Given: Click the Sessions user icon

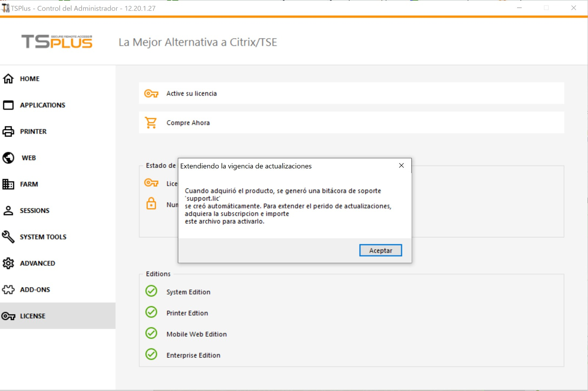Looking at the screenshot, I should click(8, 211).
